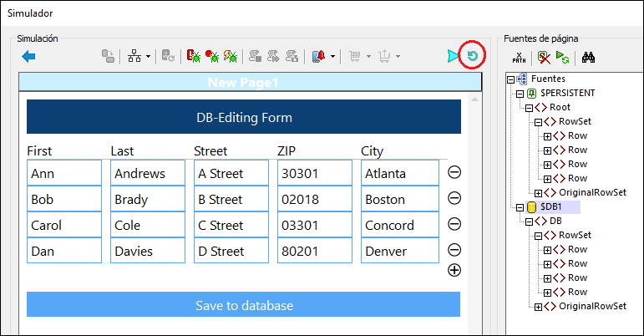644x336 pixels.
Task: Add a new row with plus icon
Action: tap(454, 269)
